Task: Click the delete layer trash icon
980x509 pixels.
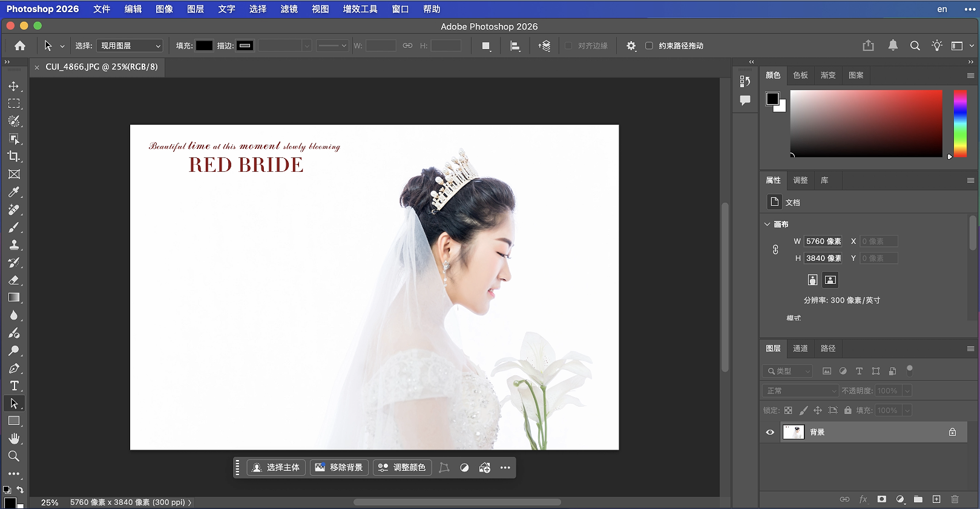Action: [x=955, y=499]
